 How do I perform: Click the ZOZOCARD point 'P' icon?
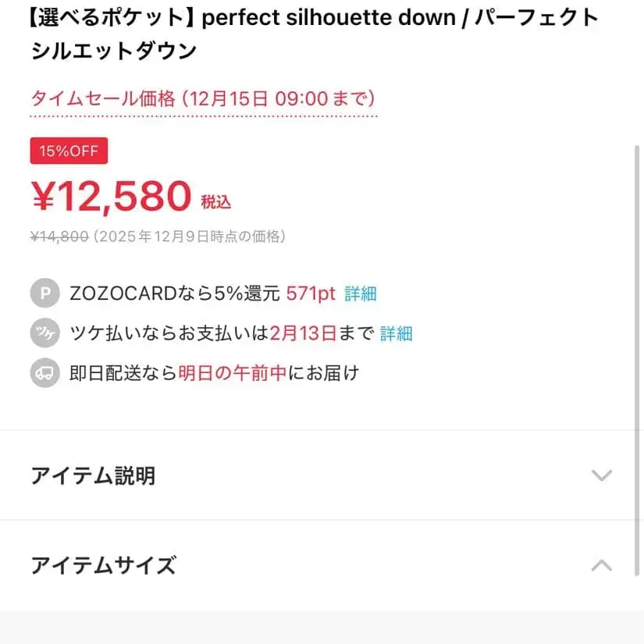[44, 294]
